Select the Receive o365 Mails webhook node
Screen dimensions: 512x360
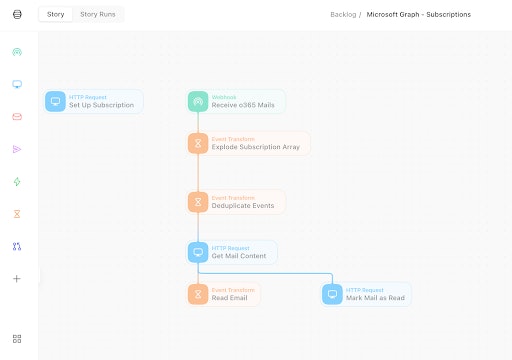pyautogui.click(x=236, y=101)
